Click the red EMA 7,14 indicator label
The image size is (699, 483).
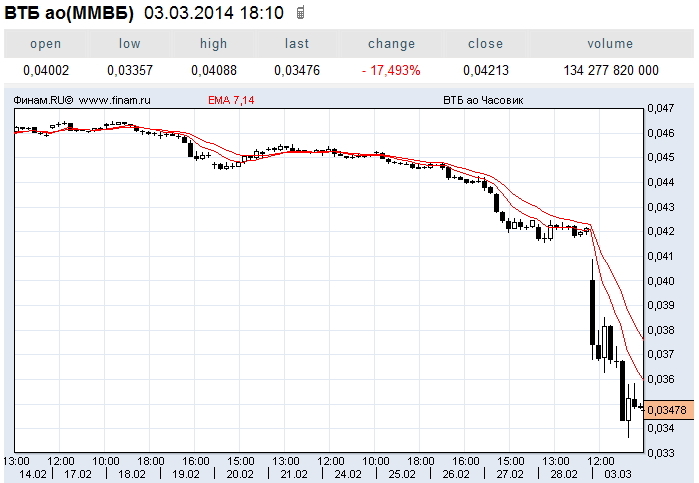point(231,100)
